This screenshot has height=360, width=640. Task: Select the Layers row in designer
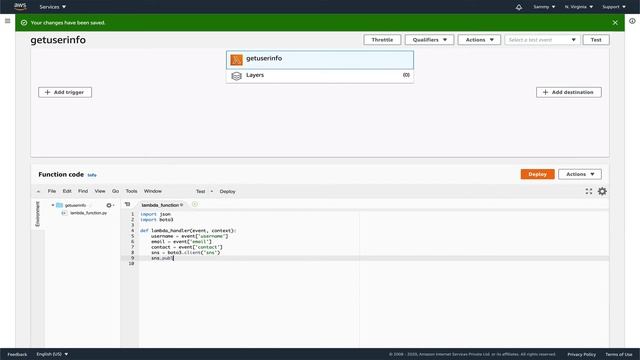tap(320, 76)
